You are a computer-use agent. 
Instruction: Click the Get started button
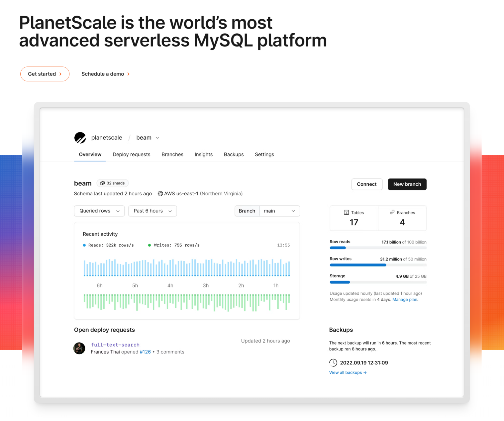[45, 74]
